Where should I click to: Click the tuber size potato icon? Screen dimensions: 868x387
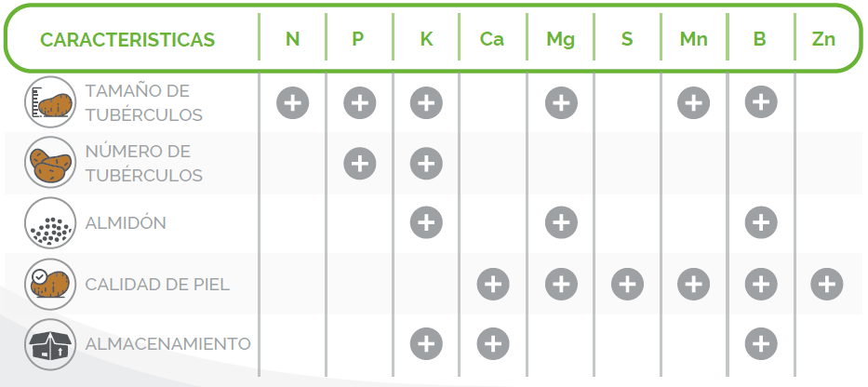point(50,102)
